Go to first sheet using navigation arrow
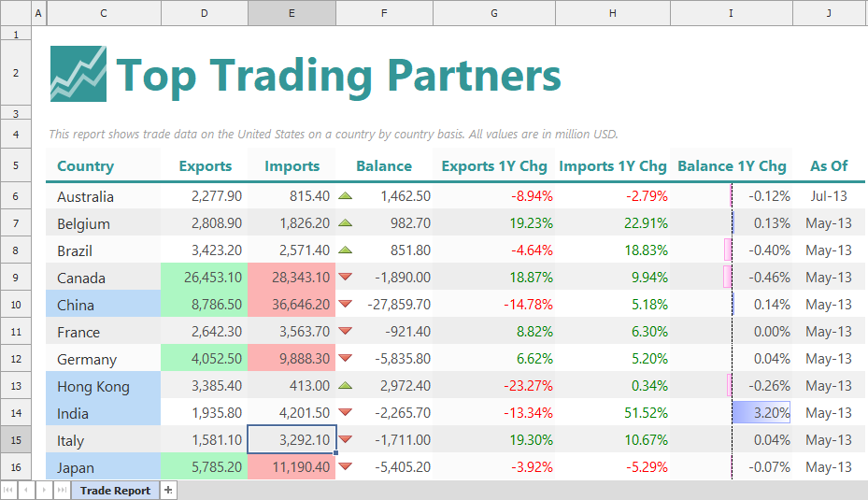Screen dimensions: 868x500 click(x=9, y=490)
